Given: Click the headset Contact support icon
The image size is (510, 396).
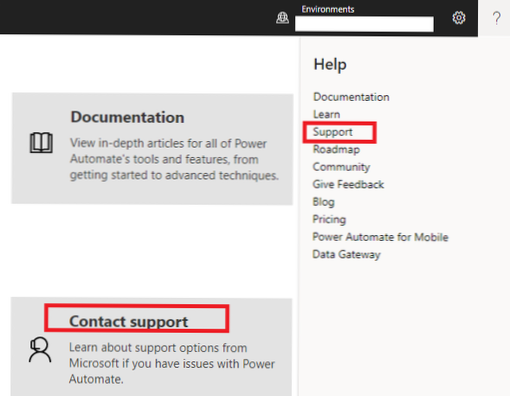Looking at the screenshot, I should pyautogui.click(x=40, y=349).
